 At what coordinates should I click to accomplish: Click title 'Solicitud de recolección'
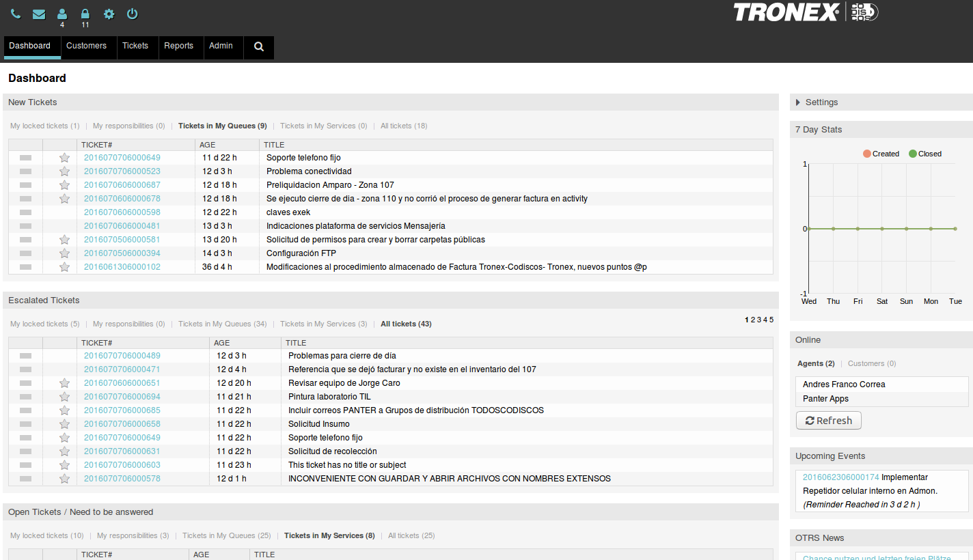tap(333, 451)
